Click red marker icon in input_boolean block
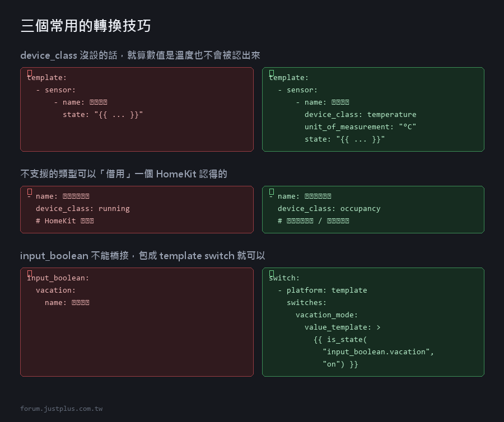The image size is (504, 422). [x=30, y=273]
